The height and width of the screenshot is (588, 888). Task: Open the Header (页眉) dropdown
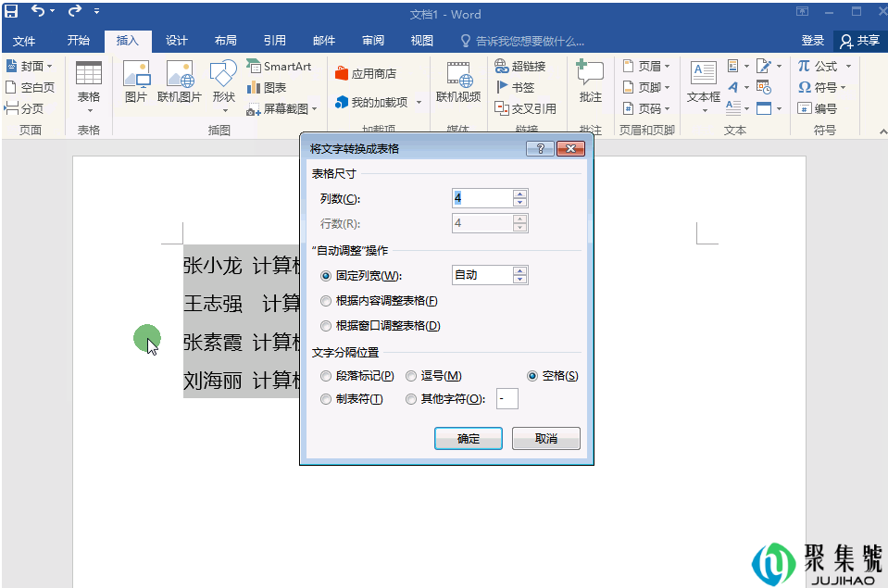tap(646, 67)
